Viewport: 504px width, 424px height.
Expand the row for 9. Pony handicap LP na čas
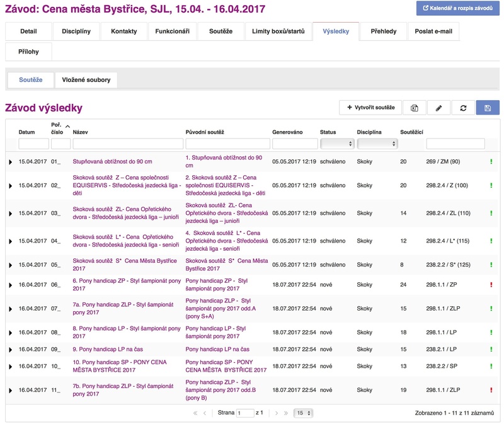11,349
